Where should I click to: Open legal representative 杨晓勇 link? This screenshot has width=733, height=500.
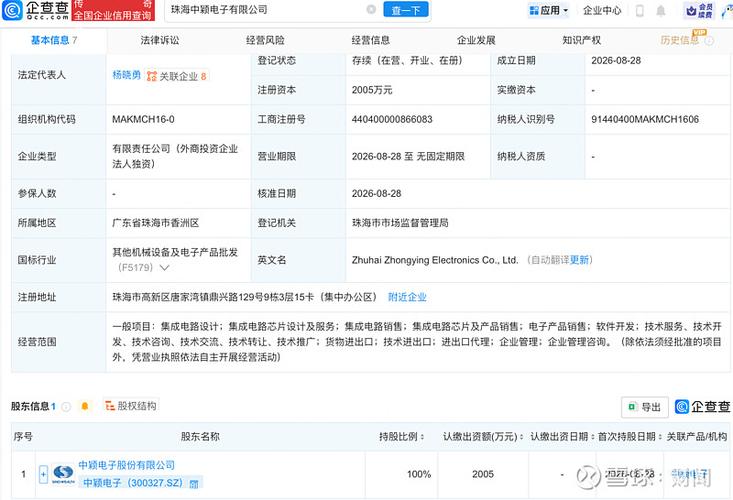click(x=126, y=75)
